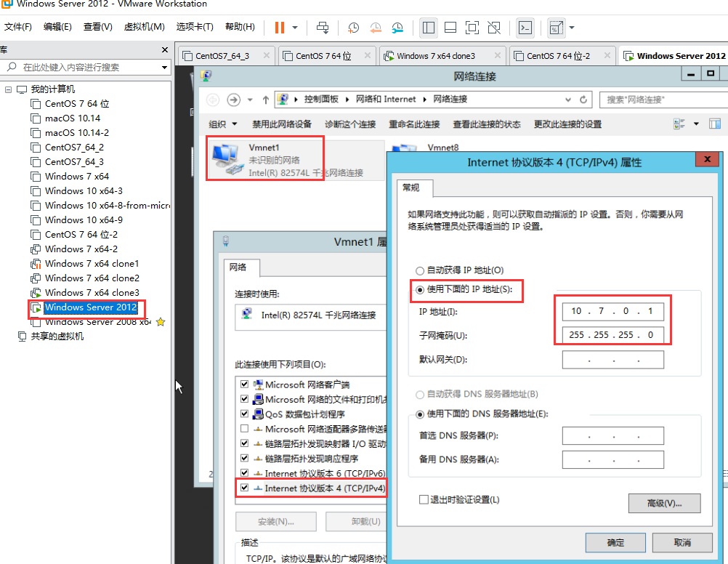728x564 pixels.
Task: Select use the following IP address
Action: [420, 289]
